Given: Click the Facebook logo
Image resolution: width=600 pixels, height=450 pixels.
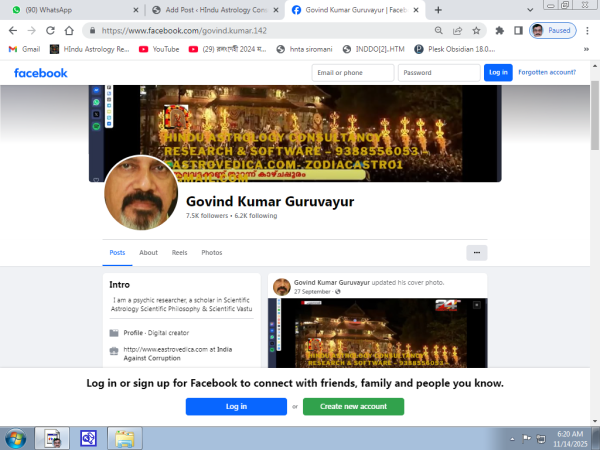Looking at the screenshot, I should (x=41, y=72).
